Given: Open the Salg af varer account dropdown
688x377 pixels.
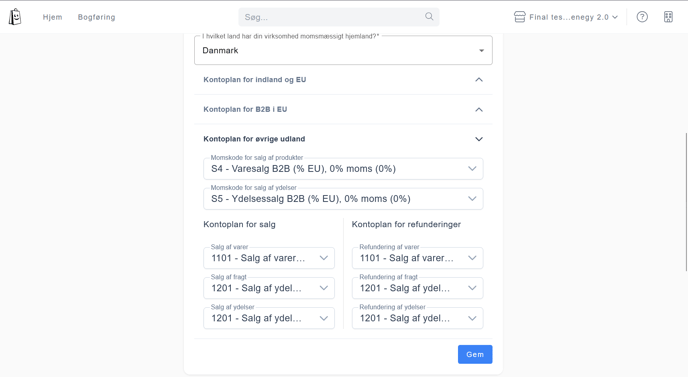Looking at the screenshot, I should click(269, 258).
